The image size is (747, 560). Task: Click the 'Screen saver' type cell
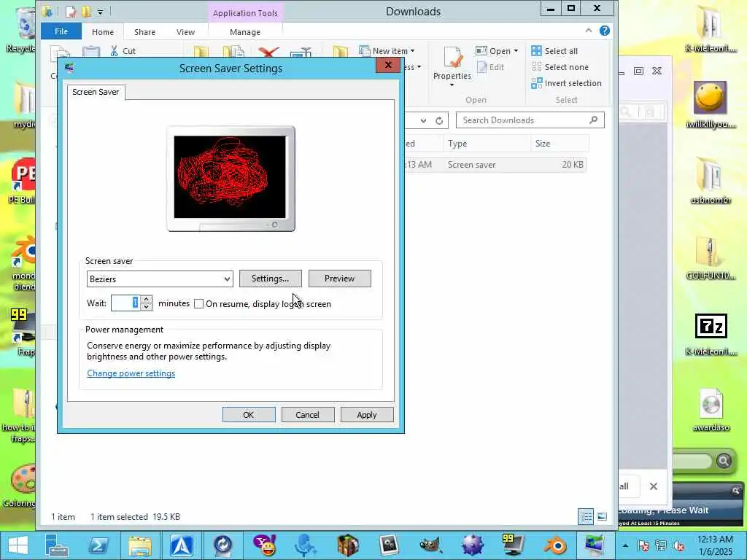click(472, 165)
